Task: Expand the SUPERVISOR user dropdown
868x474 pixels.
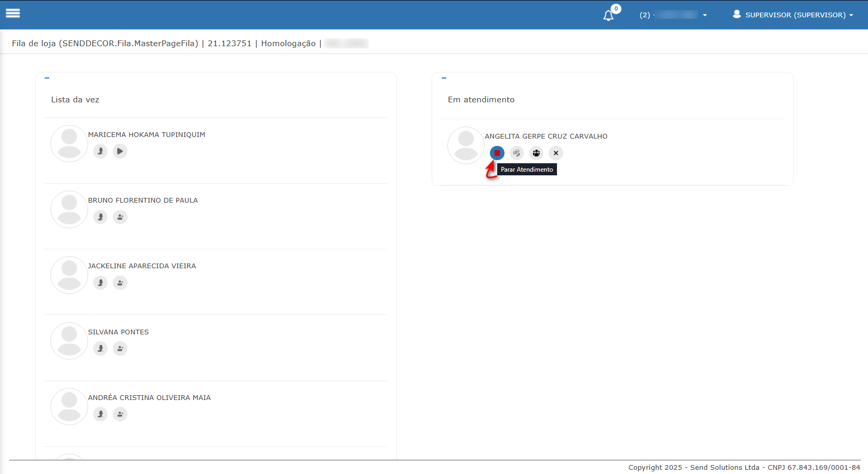Action: [794, 15]
